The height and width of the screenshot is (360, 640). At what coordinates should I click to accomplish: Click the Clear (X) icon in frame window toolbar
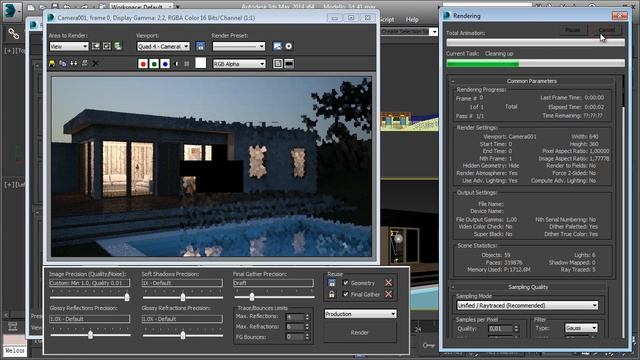(x=95, y=64)
